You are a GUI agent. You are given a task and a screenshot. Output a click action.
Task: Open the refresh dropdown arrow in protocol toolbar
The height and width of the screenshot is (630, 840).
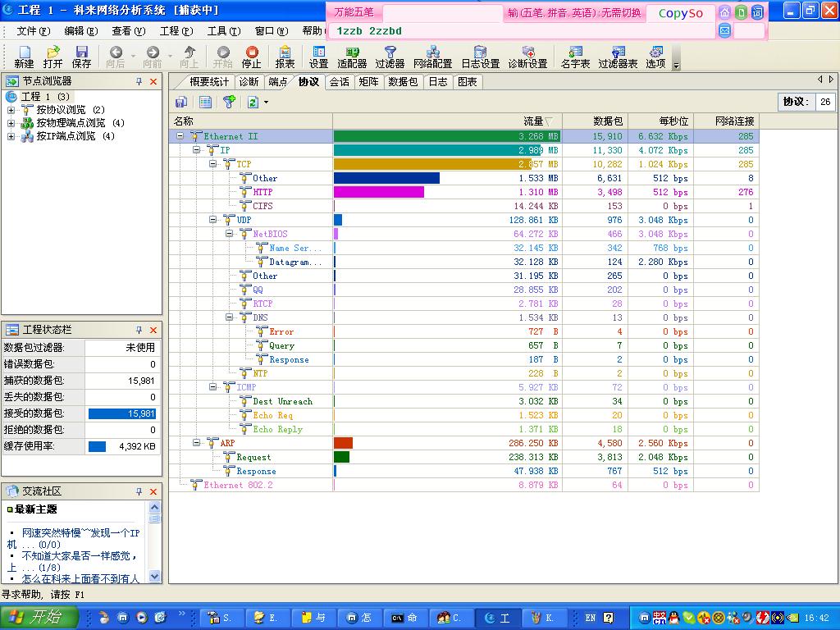pyautogui.click(x=266, y=102)
